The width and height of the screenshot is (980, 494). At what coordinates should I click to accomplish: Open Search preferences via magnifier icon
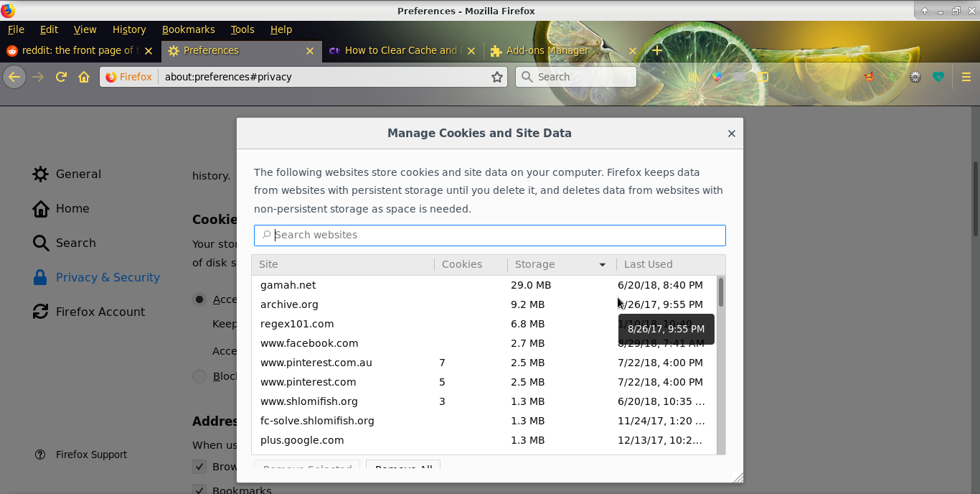pyautogui.click(x=41, y=243)
